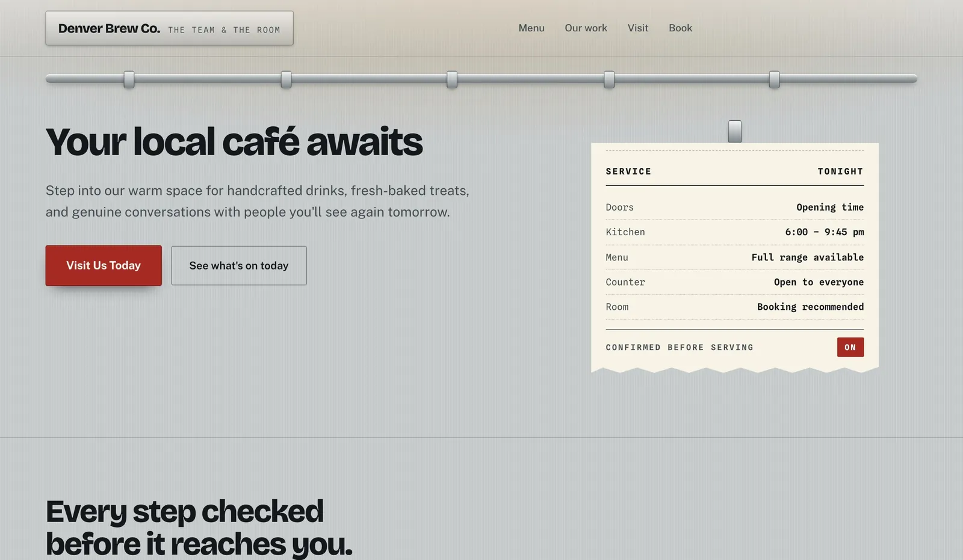Click the 'Booking recommended' value
This screenshot has height=560, width=963.
810,307
